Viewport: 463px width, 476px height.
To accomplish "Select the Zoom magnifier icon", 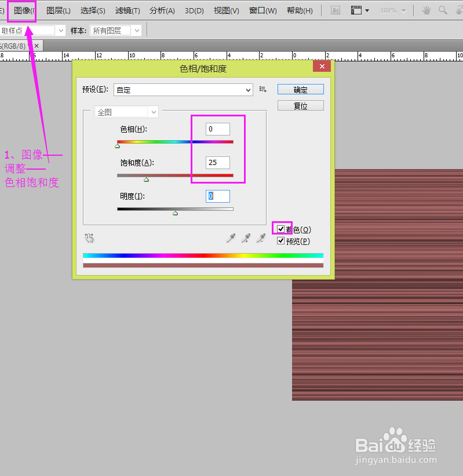I will pyautogui.click(x=443, y=10).
